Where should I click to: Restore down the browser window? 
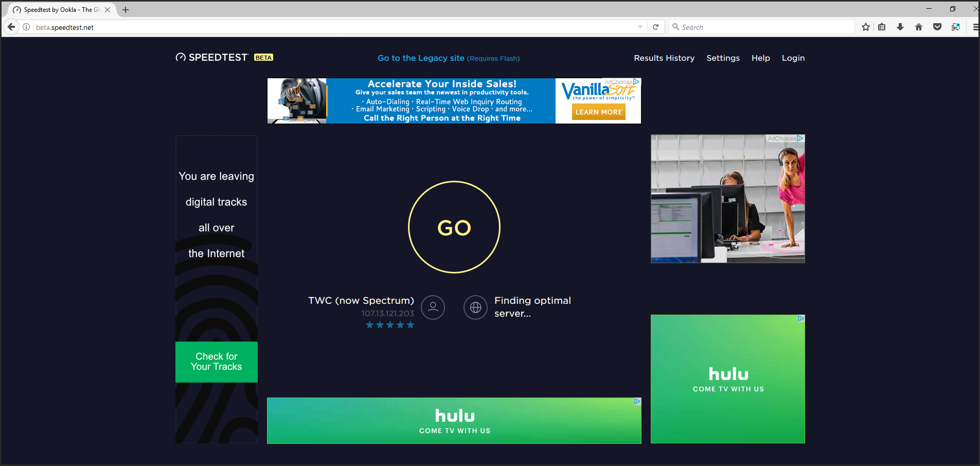[x=953, y=9]
